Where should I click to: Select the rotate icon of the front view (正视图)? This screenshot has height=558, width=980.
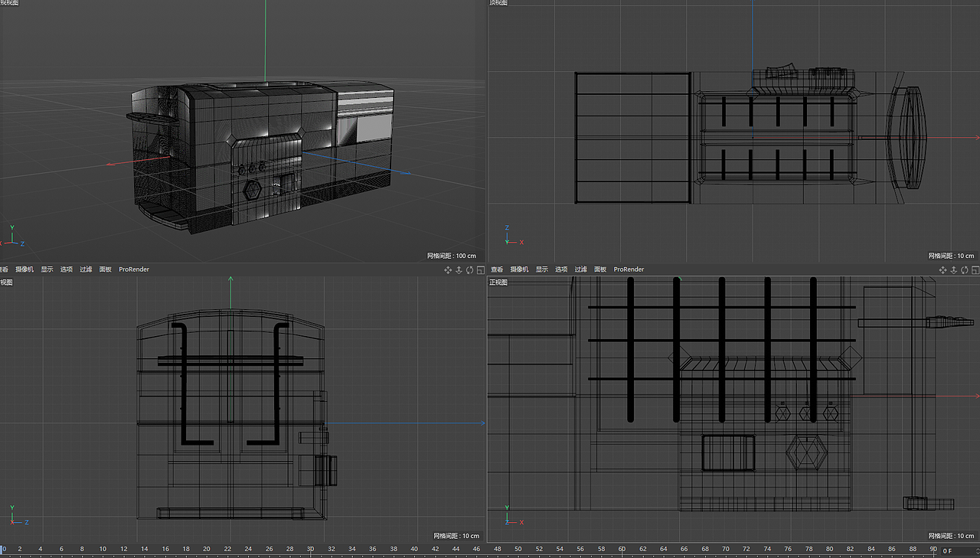(963, 269)
